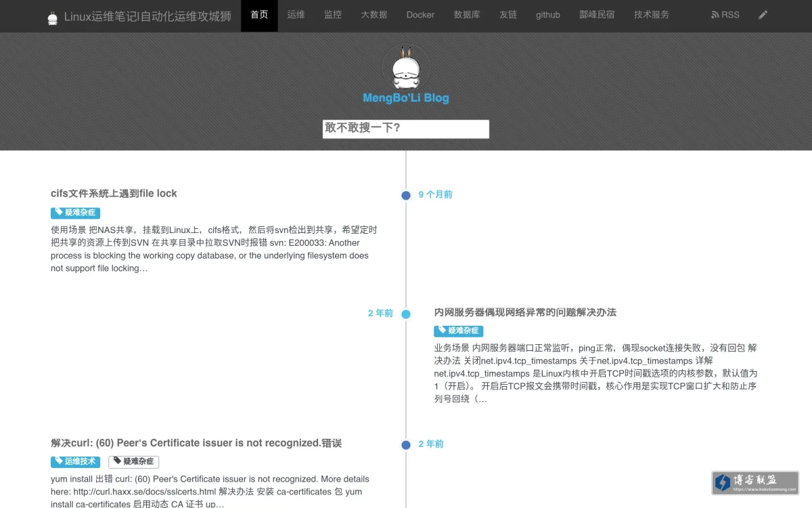Viewport: 812px width, 508px height.
Task: Open the 解决curl: (60) Peer's Certificate post
Action: [196, 444]
